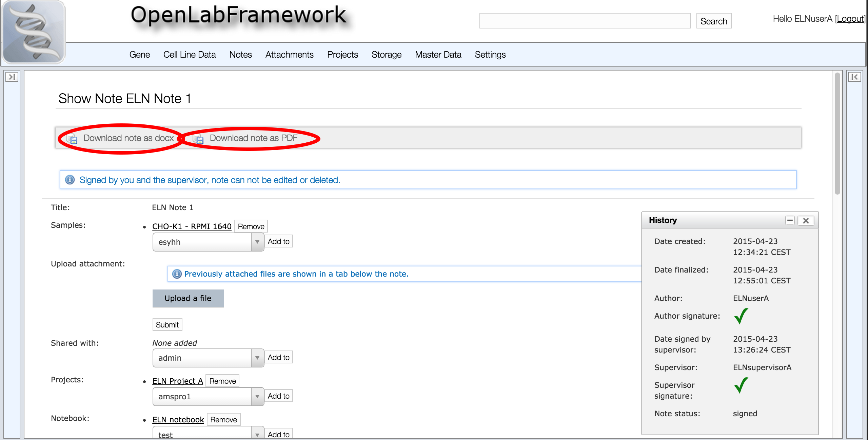Viewport: 868px width, 440px height.
Task: Open the CHO-K1 - RPMI 1640 sample link
Action: (x=192, y=226)
